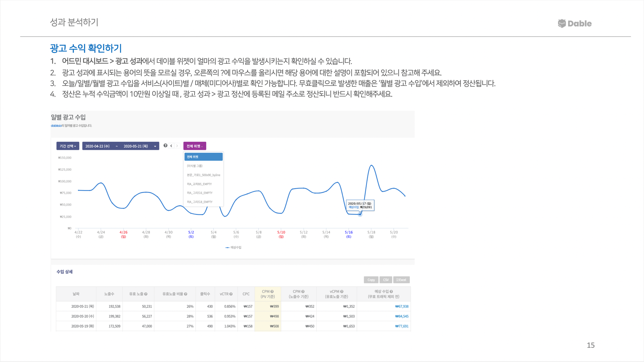644x362 pixels.
Task: Click help icon next to 유효노출 비율 header
Action: (x=186, y=294)
